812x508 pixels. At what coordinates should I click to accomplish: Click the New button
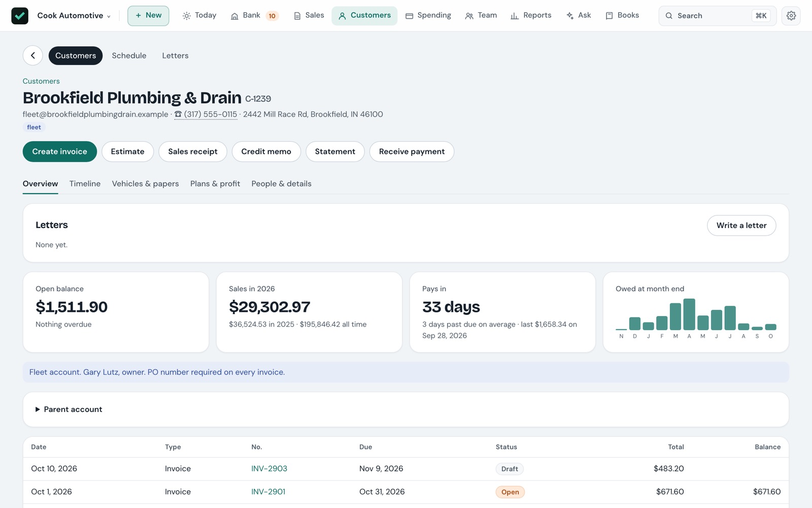tap(148, 16)
